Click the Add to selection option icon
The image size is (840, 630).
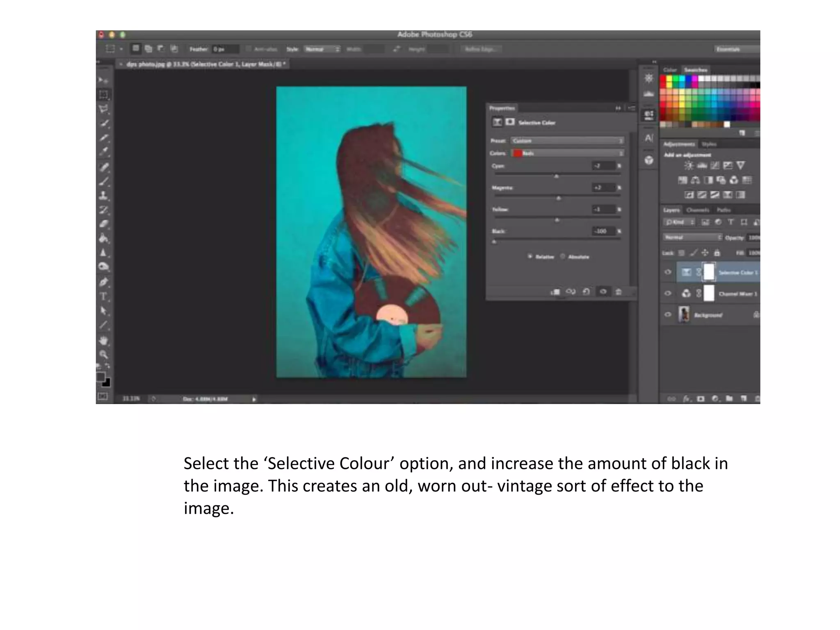coord(148,49)
